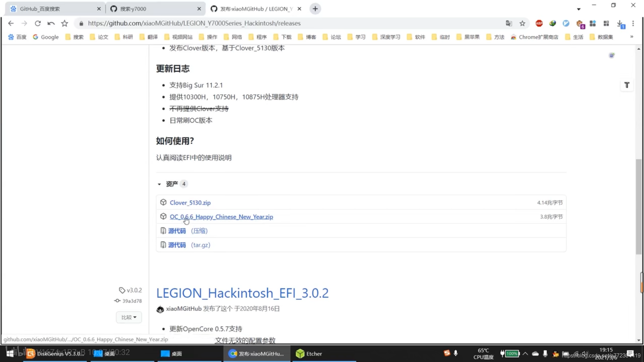This screenshot has height=362, width=644.
Task: Open the xiaoMGitHub author profile link
Action: coord(184,308)
